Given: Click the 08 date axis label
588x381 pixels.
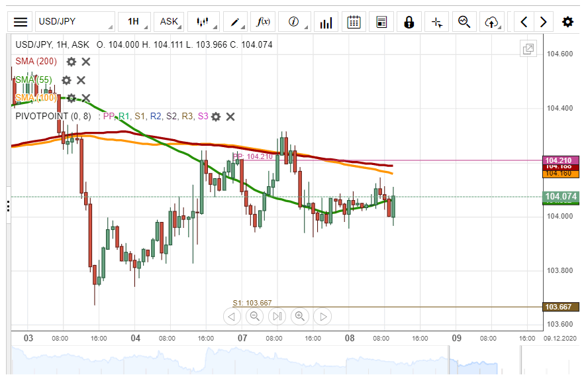Looking at the screenshot, I should click(x=350, y=338).
